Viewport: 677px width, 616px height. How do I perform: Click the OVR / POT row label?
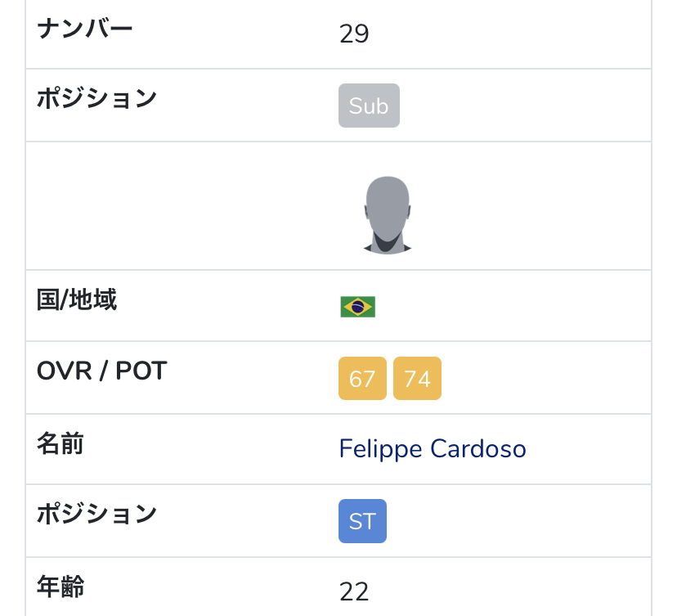coord(101,371)
